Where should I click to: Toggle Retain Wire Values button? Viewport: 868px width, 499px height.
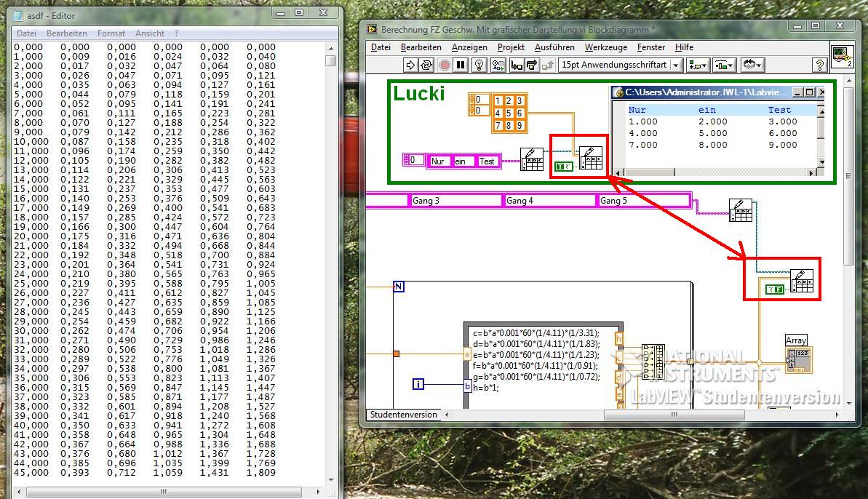(498, 65)
